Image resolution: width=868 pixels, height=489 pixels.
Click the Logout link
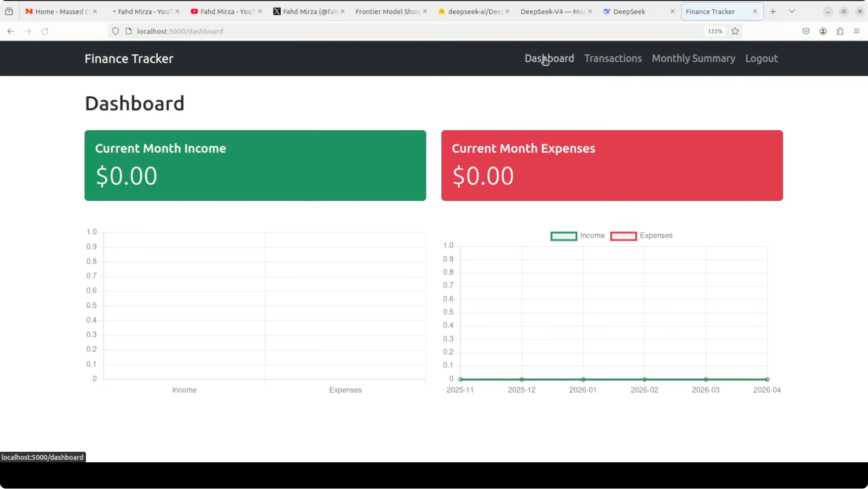761,58
